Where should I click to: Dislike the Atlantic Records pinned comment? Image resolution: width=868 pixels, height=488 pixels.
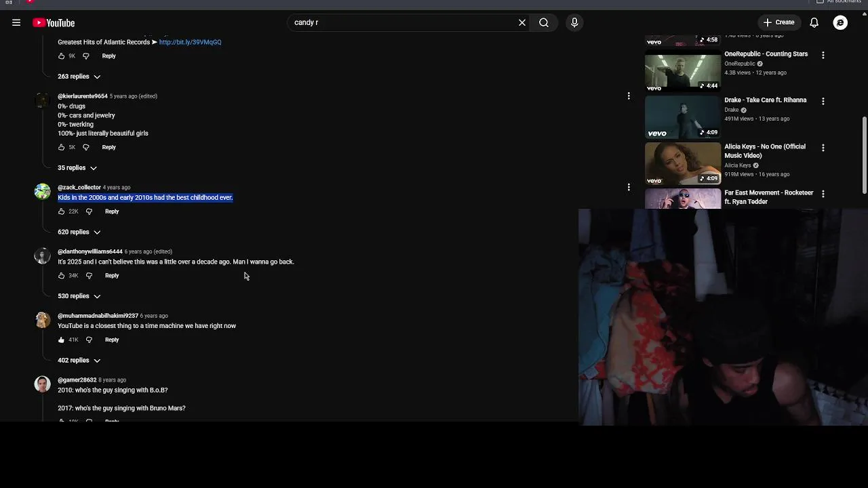pos(86,56)
